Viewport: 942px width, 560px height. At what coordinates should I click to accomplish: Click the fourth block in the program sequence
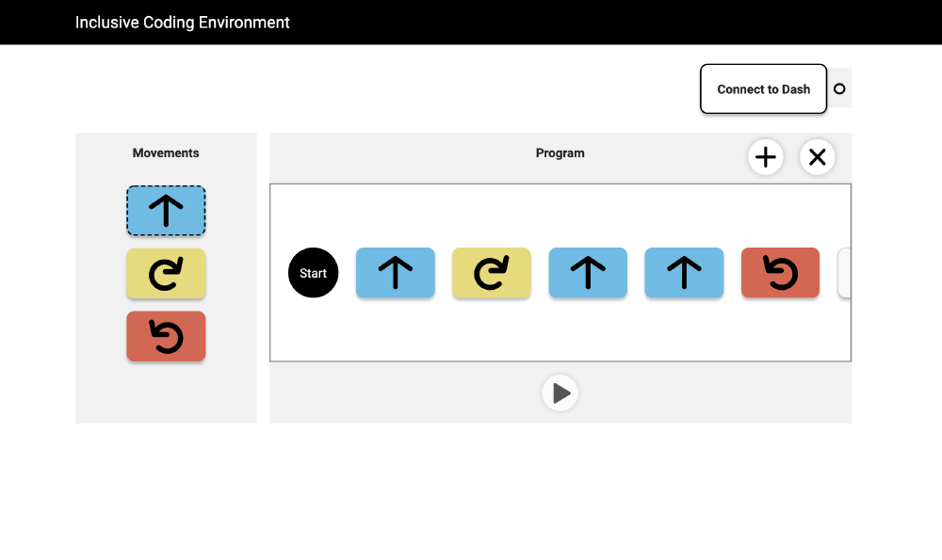click(684, 272)
